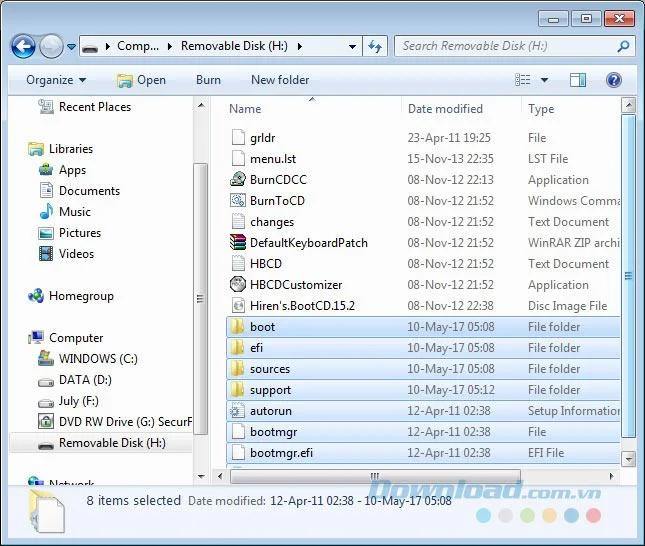Open recent pages dropdown next to Forward
The image size is (645, 546).
tap(71, 47)
